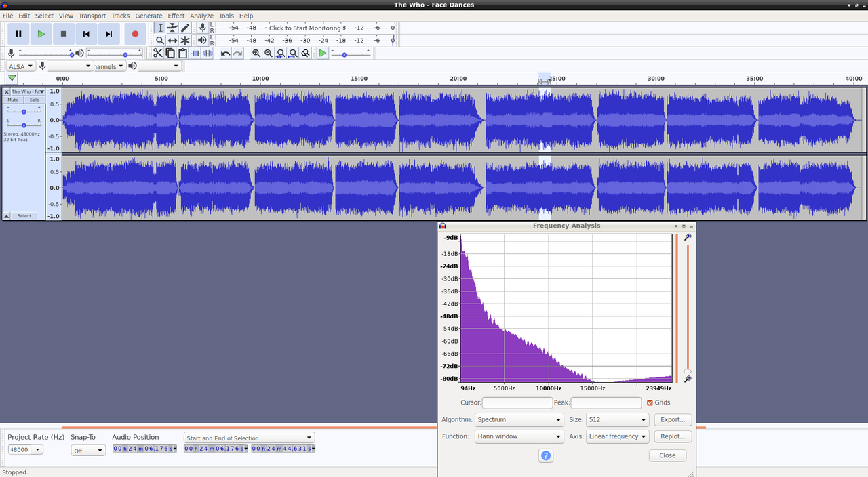This screenshot has height=477, width=868.
Task: Paste audio from the clipboard icon
Action: click(x=182, y=54)
